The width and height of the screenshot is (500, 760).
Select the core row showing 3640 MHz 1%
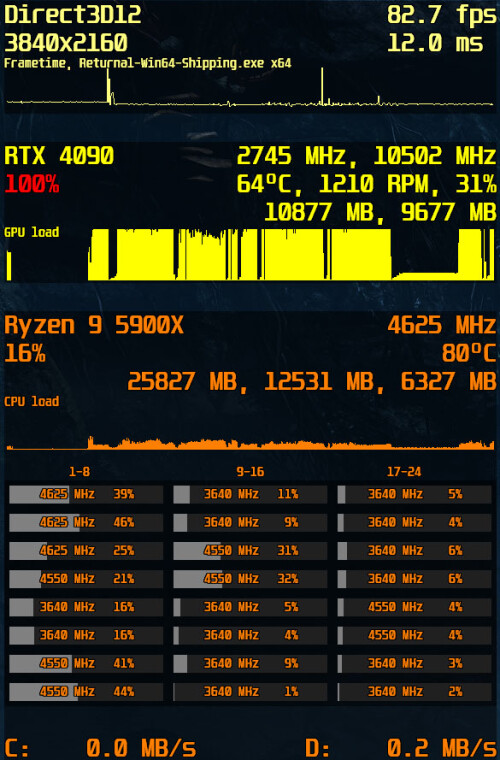click(x=250, y=692)
